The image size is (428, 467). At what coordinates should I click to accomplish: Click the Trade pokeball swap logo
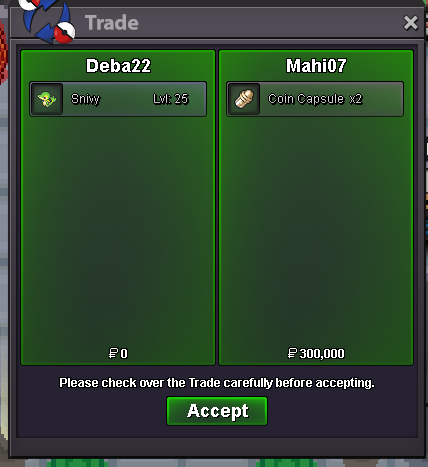click(48, 21)
